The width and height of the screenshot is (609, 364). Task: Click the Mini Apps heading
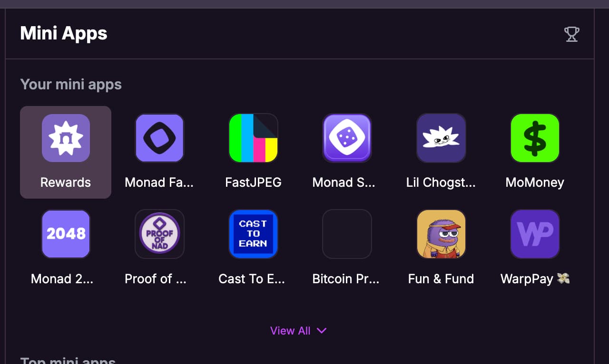click(x=64, y=34)
